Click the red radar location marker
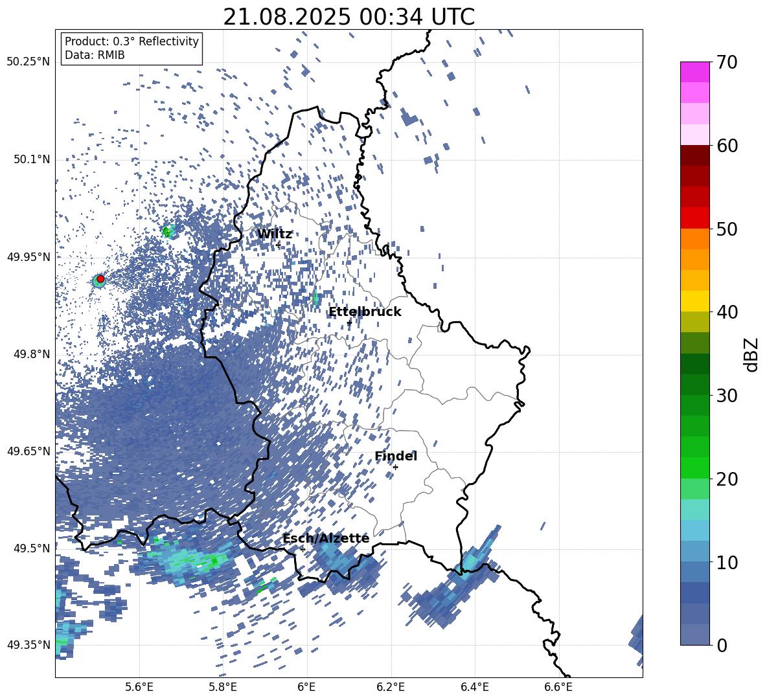 [100, 279]
